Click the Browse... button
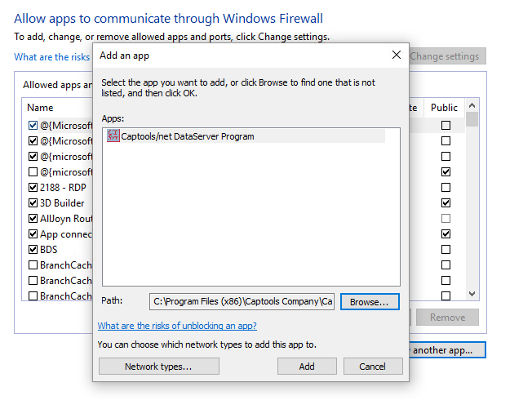This screenshot has height=400, width=532. 369,302
